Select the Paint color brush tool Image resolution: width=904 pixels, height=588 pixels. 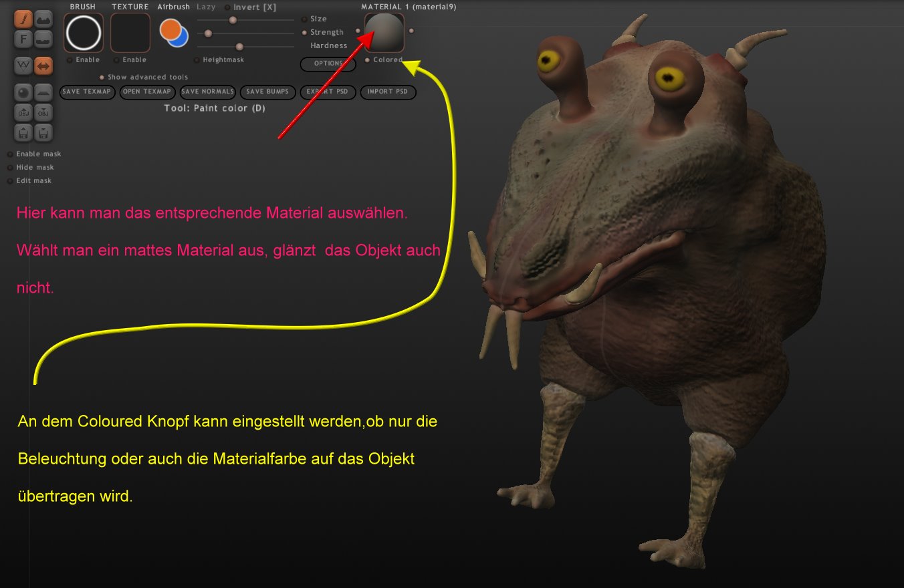(23, 18)
